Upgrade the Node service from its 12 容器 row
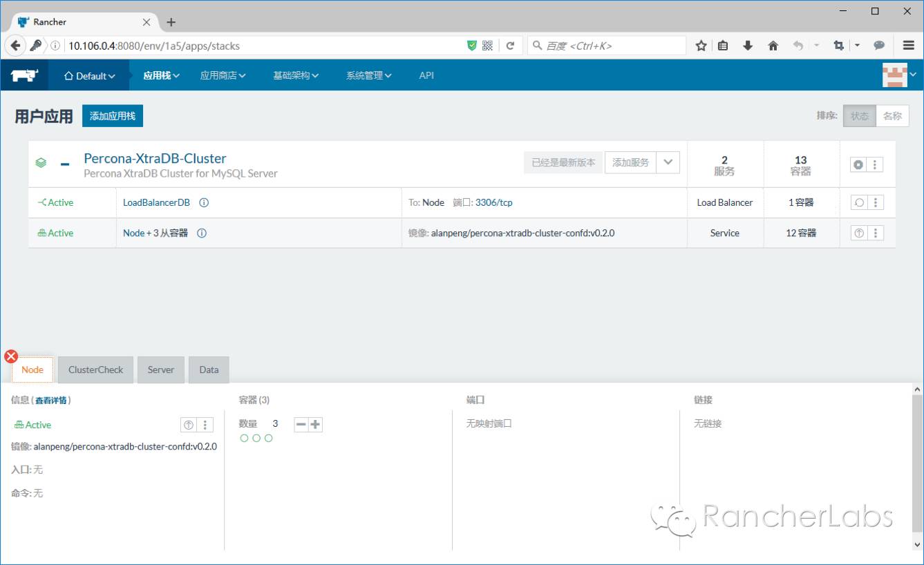This screenshot has height=565, width=924. tap(859, 233)
